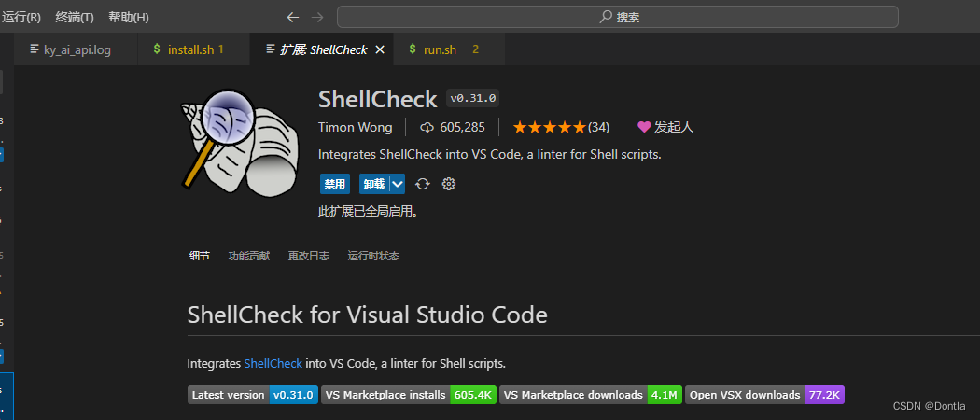Click the install.sh tab shell file icon
This screenshot has height=420, width=980.
pyautogui.click(x=157, y=49)
